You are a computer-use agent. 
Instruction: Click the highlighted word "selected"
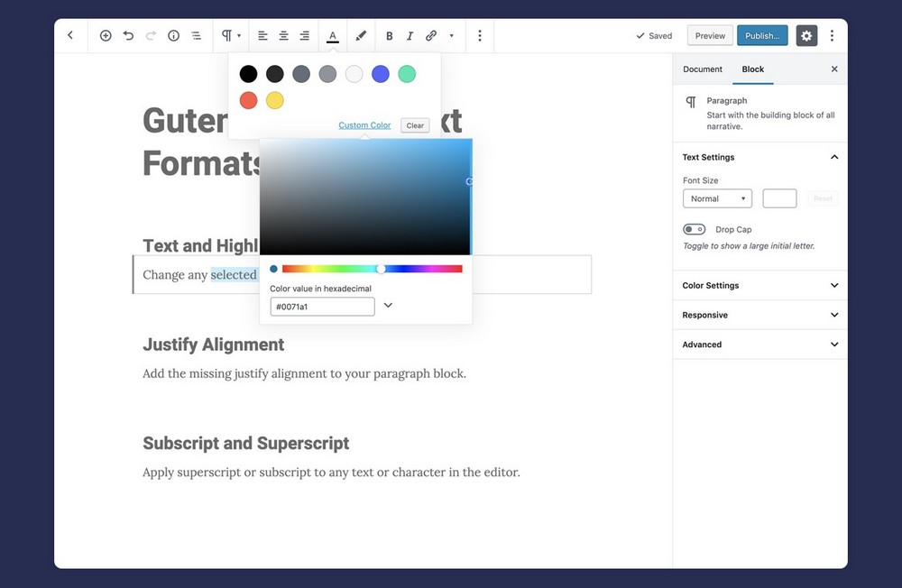point(234,274)
